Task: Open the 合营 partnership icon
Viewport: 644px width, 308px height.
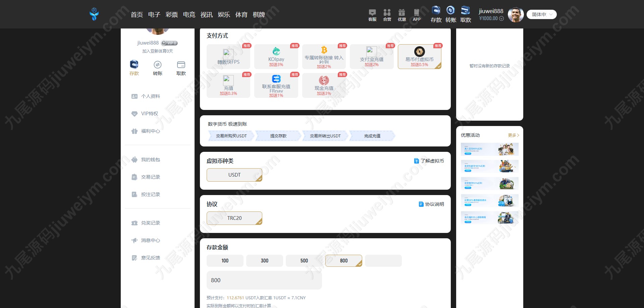Action: point(387,15)
